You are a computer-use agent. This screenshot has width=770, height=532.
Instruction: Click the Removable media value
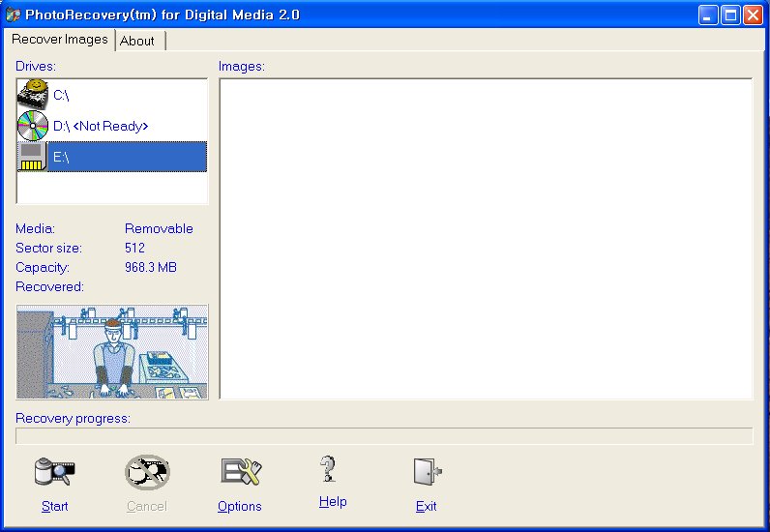[x=159, y=228]
